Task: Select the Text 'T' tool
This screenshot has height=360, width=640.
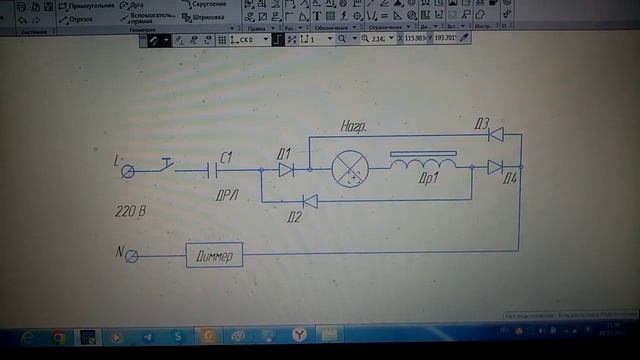Action: (317, 16)
